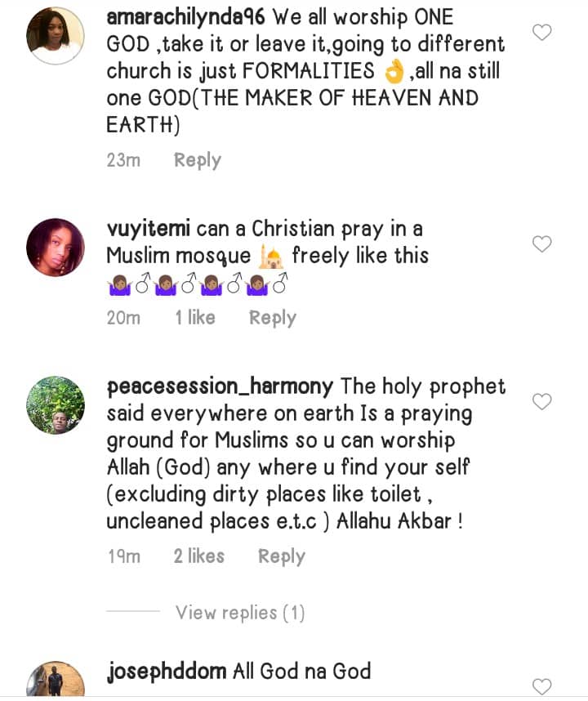Click the 19m timestamp on peacesession_harmony's comment
This screenshot has width=588, height=701.
123,556
